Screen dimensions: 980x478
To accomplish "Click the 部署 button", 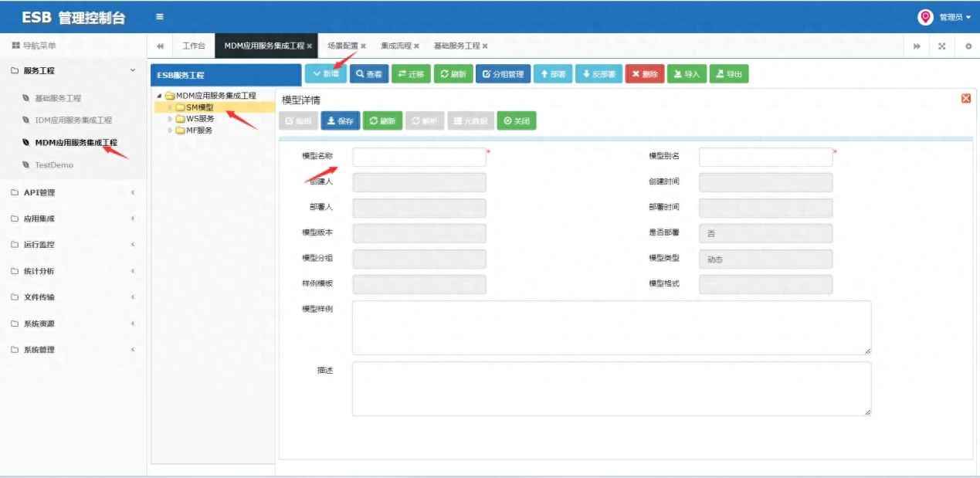I will click(x=553, y=74).
